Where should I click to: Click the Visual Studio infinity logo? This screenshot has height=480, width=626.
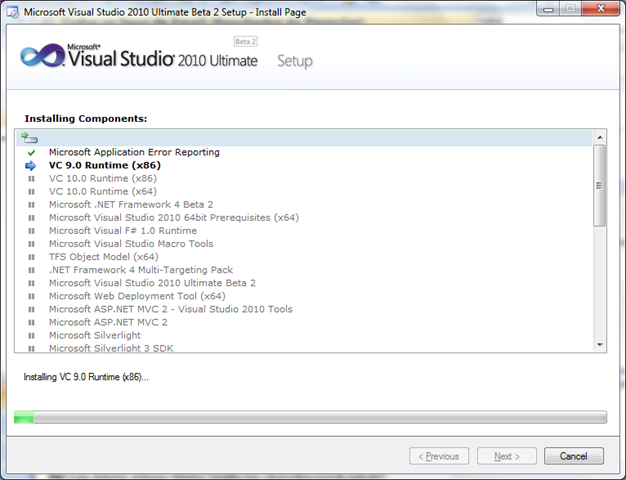point(43,56)
